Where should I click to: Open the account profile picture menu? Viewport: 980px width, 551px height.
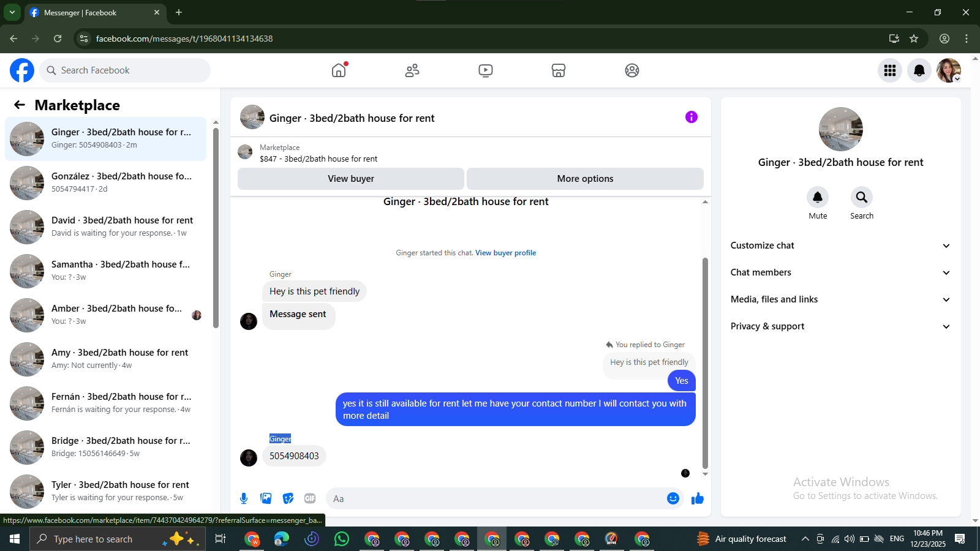[949, 70]
